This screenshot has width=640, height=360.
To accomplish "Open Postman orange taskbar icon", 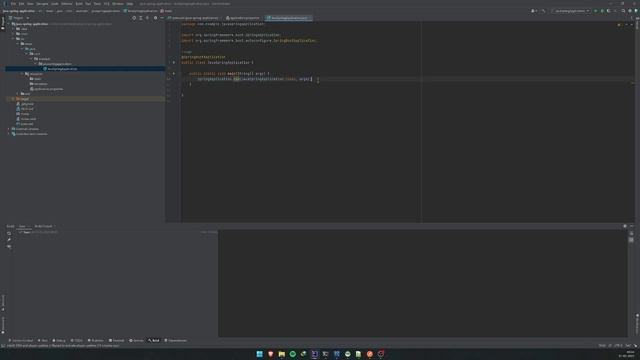I will 370,354.
